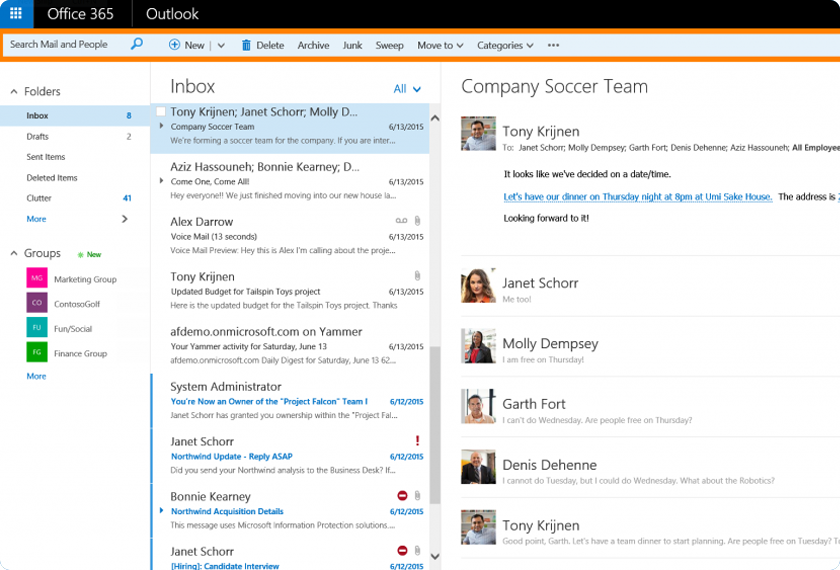Expand More folders chevron arrow
Screen dimensions: 840x570
[x=125, y=219]
